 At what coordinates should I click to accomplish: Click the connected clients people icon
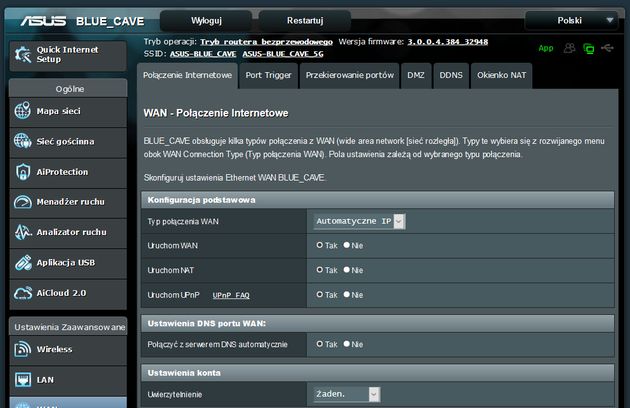click(x=569, y=48)
